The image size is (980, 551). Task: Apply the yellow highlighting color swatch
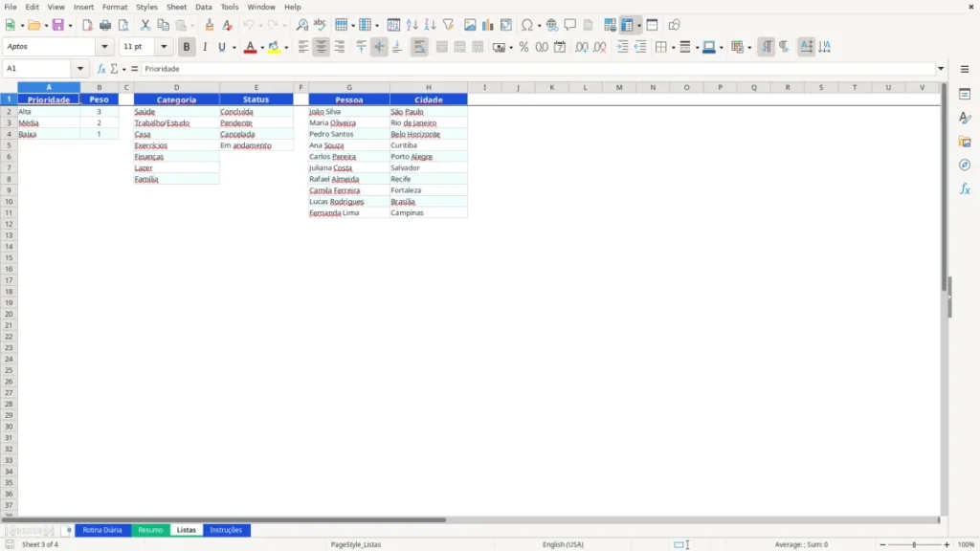(274, 47)
